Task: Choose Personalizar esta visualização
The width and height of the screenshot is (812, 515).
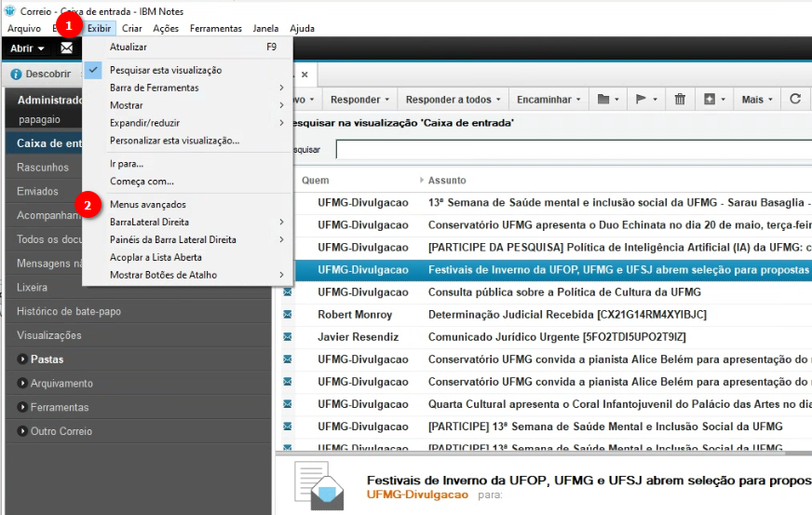Action: click(188, 141)
